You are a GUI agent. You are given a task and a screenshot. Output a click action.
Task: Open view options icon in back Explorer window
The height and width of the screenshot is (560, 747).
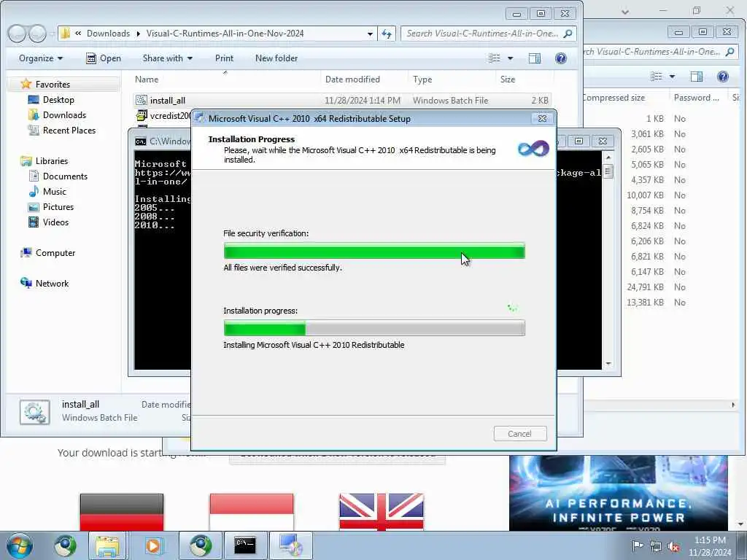657,77
